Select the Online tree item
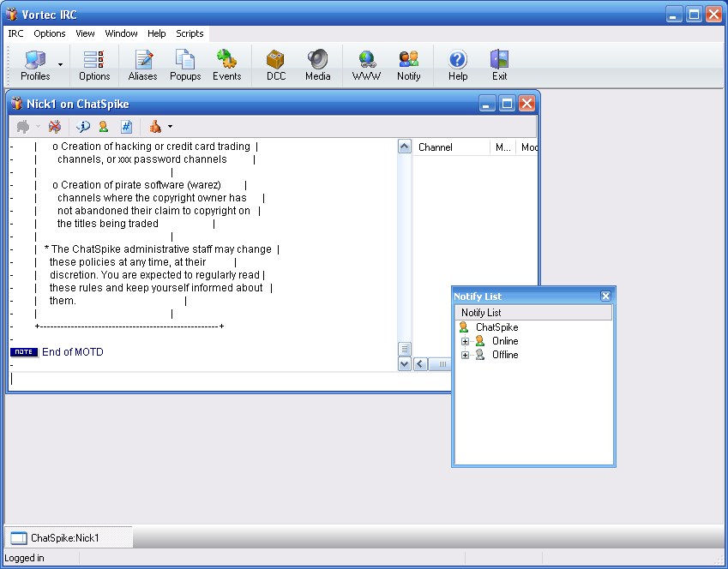 [x=505, y=341]
